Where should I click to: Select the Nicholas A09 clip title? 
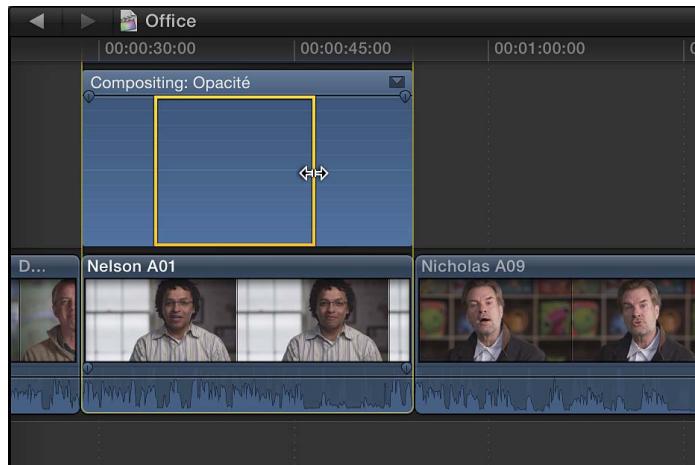coord(473,266)
